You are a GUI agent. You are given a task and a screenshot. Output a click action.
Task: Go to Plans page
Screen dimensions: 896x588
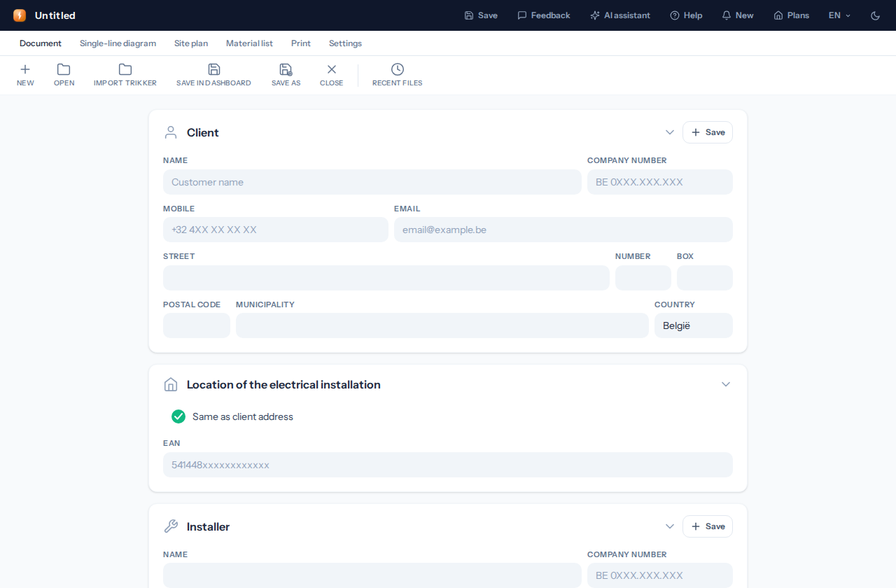[791, 15]
